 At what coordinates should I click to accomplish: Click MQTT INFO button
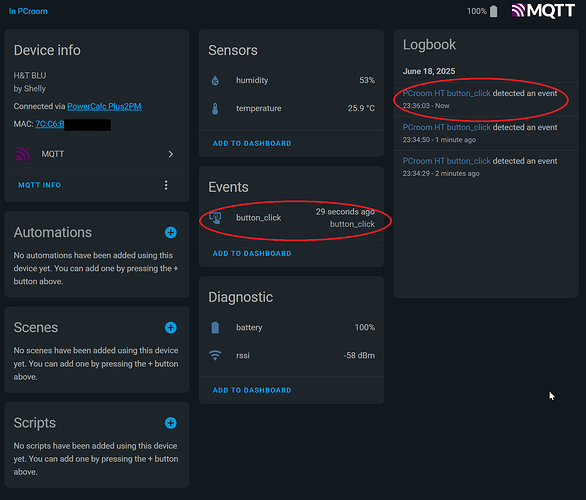[x=40, y=185]
